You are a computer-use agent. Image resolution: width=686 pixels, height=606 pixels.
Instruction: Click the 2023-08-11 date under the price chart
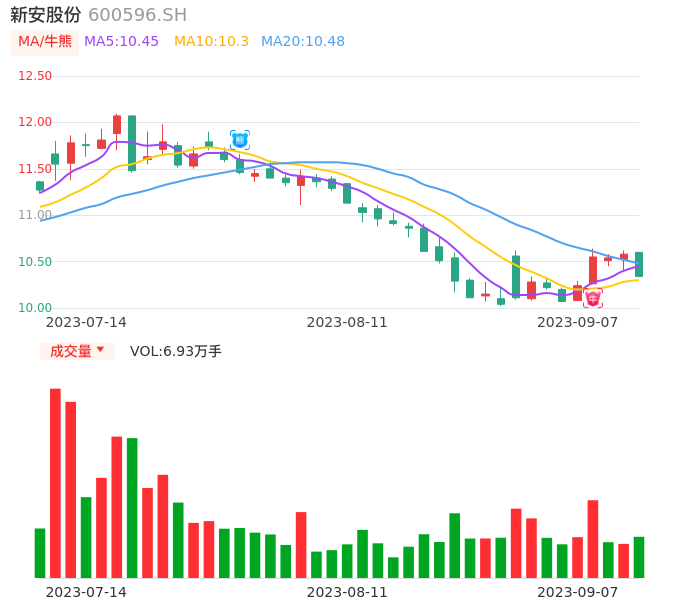[x=347, y=322]
